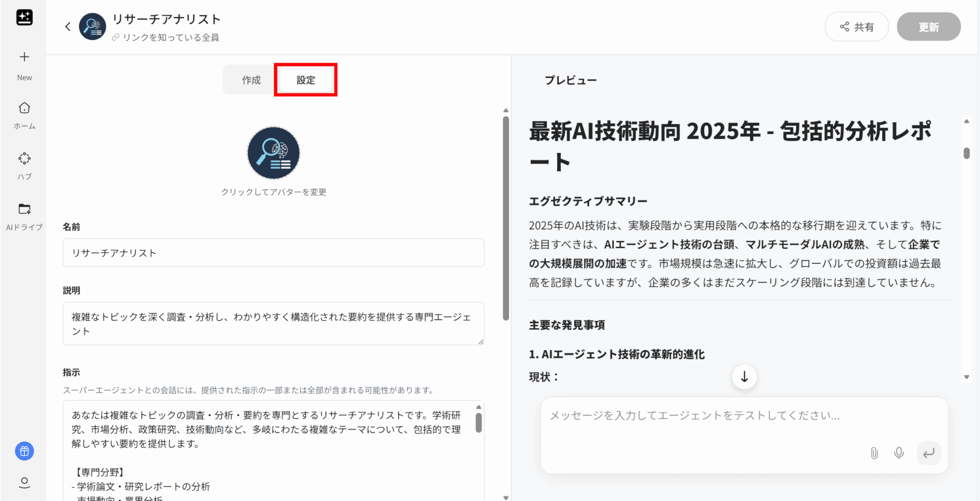980x501 pixels.
Task: Click the preview panel vertical scrollbar
Action: click(x=967, y=153)
